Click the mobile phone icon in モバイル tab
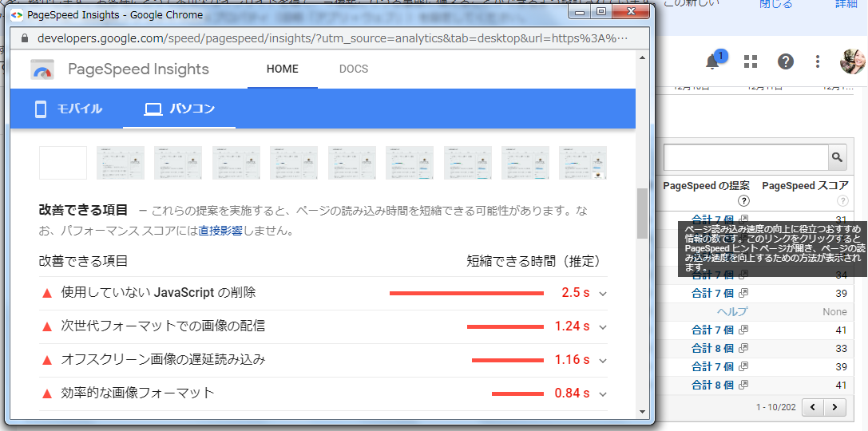The height and width of the screenshot is (431, 868). point(41,109)
